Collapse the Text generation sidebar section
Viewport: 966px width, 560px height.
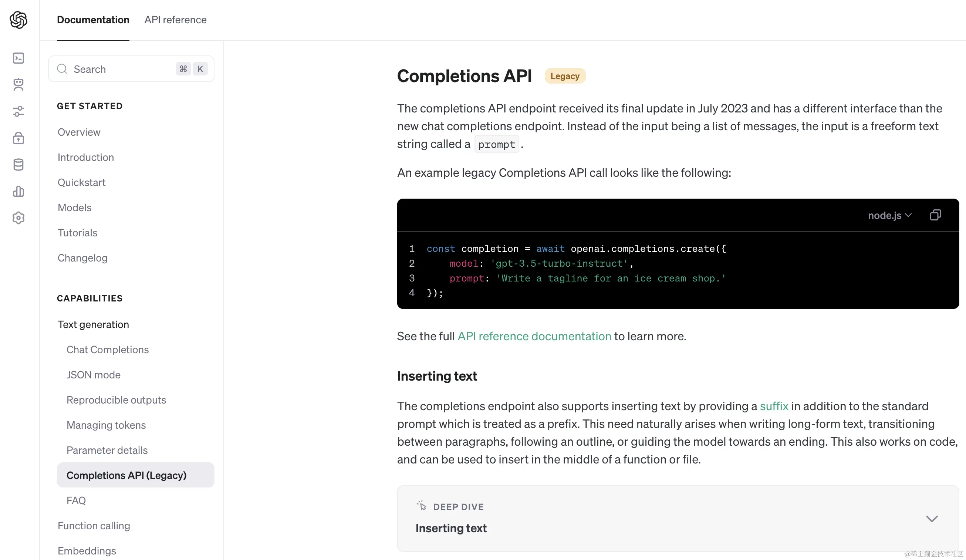[x=93, y=324]
